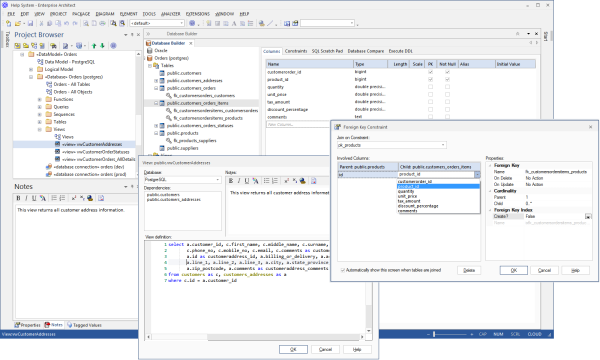
Task: Click OK in View definition dialog
Action: [x=293, y=350]
